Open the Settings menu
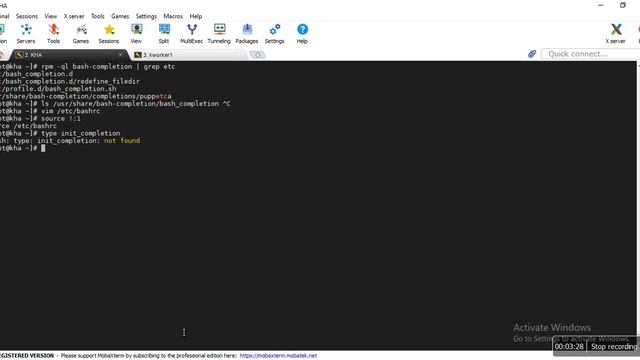Image resolution: width=640 pixels, height=360 pixels. 146,16
